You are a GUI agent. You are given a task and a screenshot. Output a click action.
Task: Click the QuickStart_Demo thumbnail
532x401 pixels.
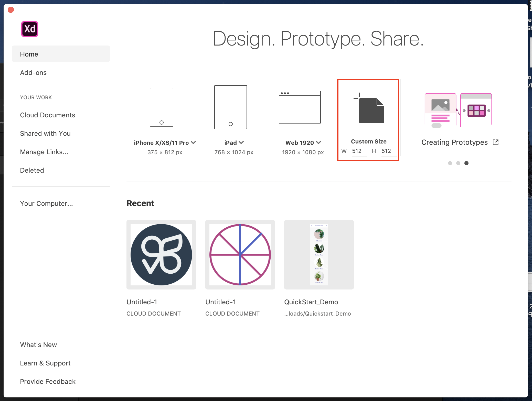pos(319,254)
